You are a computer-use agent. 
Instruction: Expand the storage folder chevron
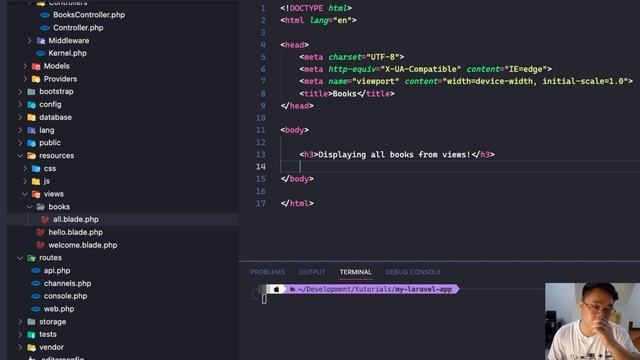coord(20,322)
